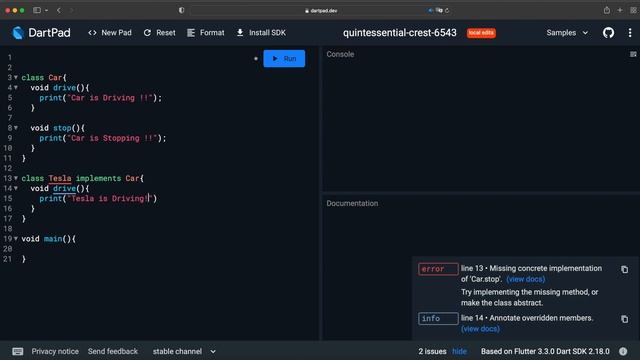The height and width of the screenshot is (360, 640).
Task: Go back in the browser
Action: (x=59, y=10)
